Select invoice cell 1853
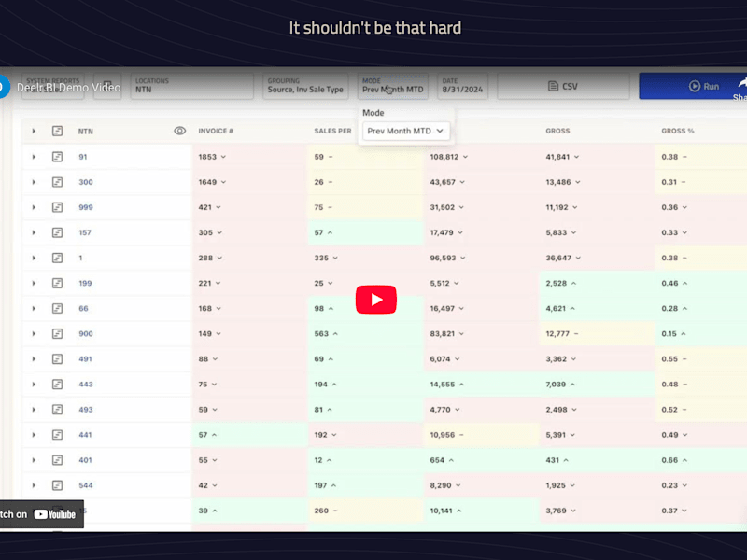747x560 pixels. [x=249, y=157]
